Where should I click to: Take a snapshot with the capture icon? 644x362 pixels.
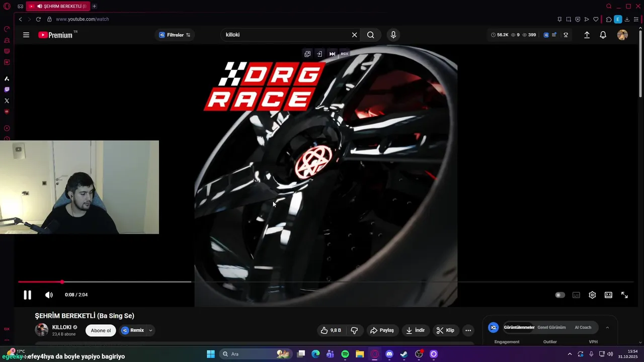click(569, 19)
